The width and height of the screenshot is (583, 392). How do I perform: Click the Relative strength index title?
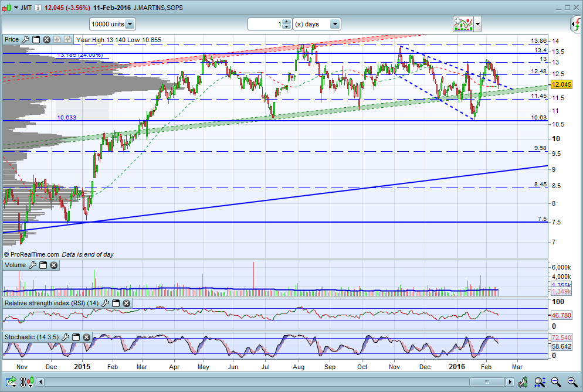click(51, 303)
